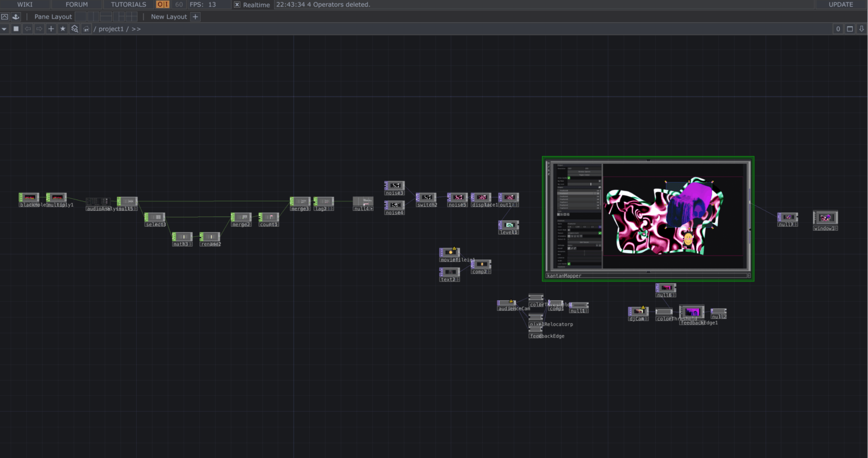Open the pane type dropdown arrow
This screenshot has height=458, width=868.
coord(5,29)
